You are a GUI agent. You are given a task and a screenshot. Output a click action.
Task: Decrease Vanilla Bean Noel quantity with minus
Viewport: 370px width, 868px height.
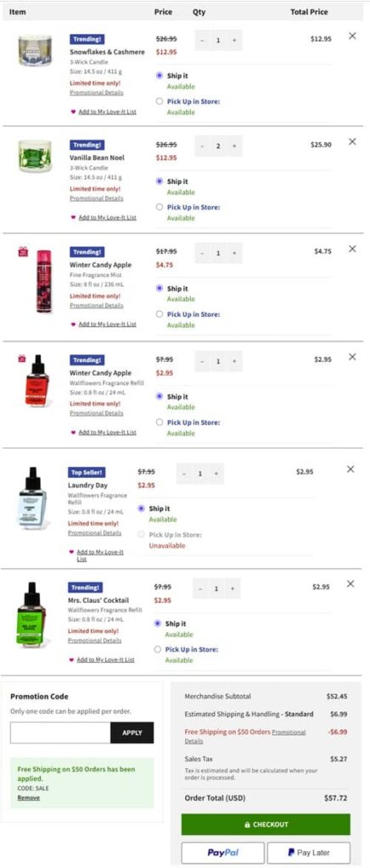point(202,146)
